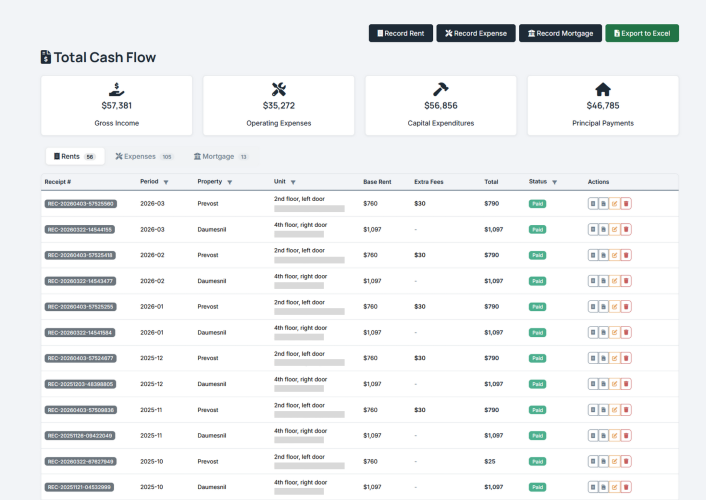Image resolution: width=706 pixels, height=500 pixels.
Task: Switch to the Mortgage tab
Action: tap(220, 157)
